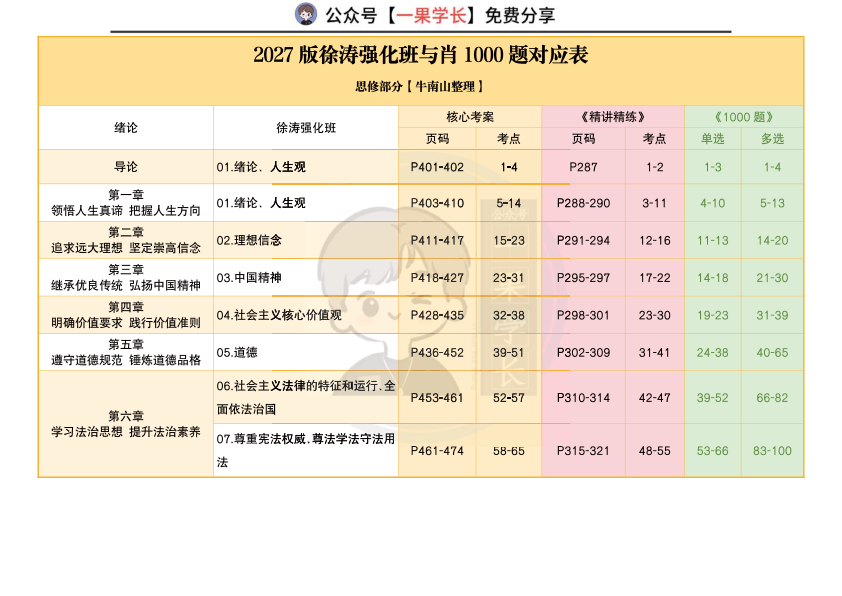Click the 《精讲精练》 header cell
The height and width of the screenshot is (596, 842).
click(x=613, y=117)
